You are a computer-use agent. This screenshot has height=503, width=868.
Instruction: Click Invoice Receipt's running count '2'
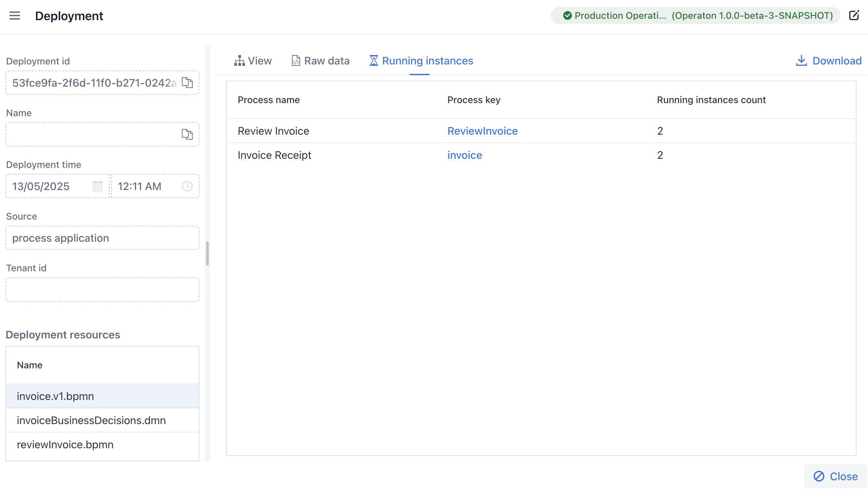[660, 155]
